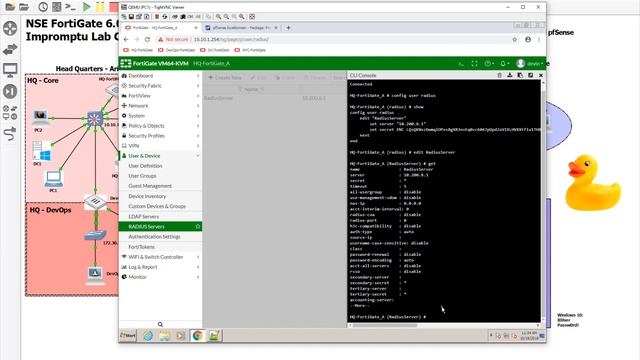Select the add link cable tool in GNS3
This screenshot has height=360, width=640.
coord(10,133)
